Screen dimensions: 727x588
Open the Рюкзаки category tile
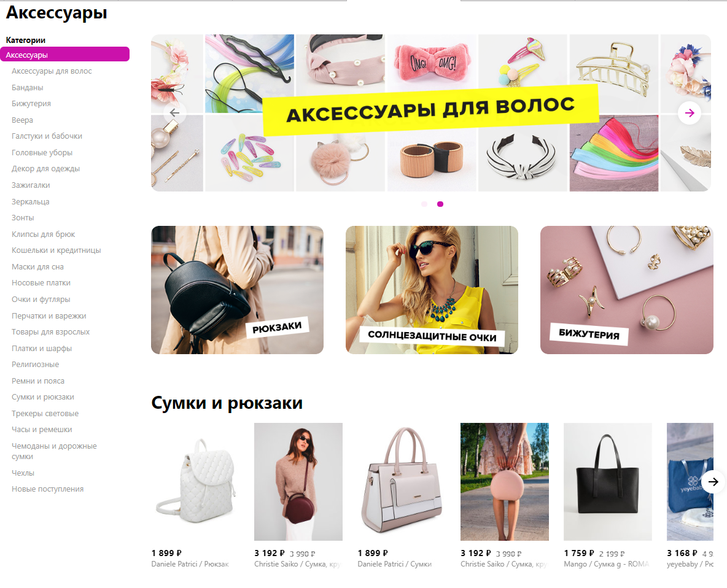point(238,290)
